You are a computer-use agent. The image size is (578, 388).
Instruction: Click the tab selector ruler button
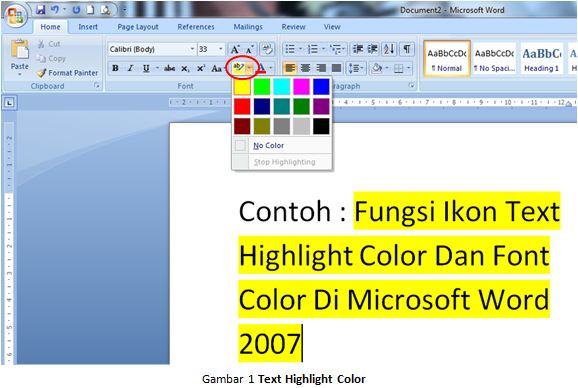(x=9, y=102)
